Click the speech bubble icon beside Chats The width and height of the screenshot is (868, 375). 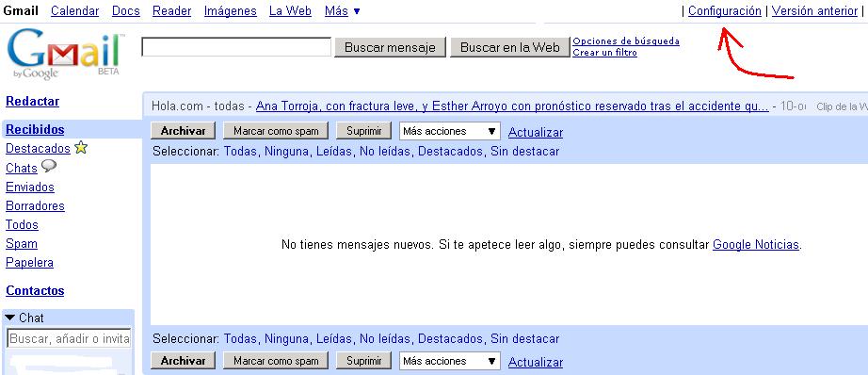tap(49, 166)
